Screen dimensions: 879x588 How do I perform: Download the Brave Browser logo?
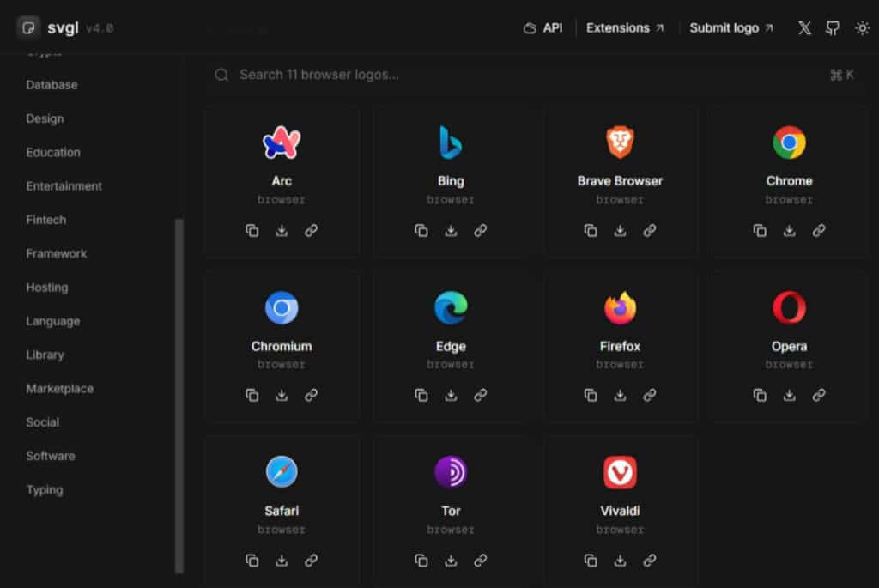(620, 230)
